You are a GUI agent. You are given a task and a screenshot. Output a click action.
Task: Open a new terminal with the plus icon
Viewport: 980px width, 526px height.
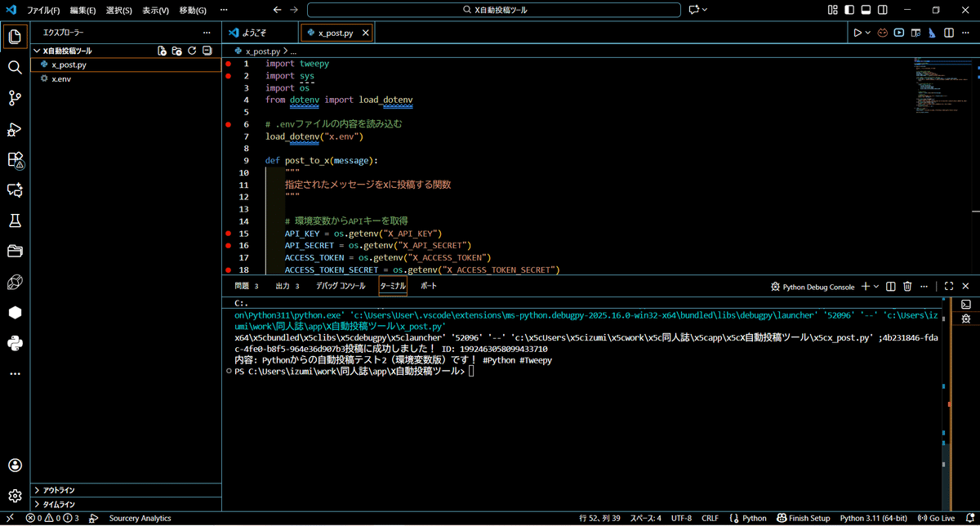tap(864, 286)
